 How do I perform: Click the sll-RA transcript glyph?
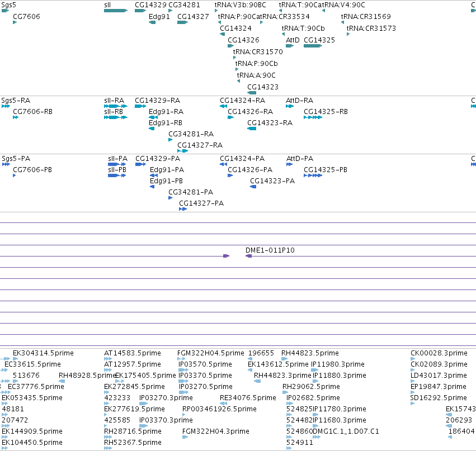click(x=116, y=106)
